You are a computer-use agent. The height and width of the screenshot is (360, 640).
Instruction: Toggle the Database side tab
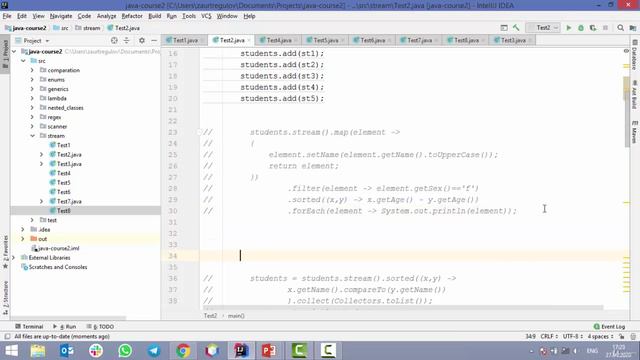point(635,55)
